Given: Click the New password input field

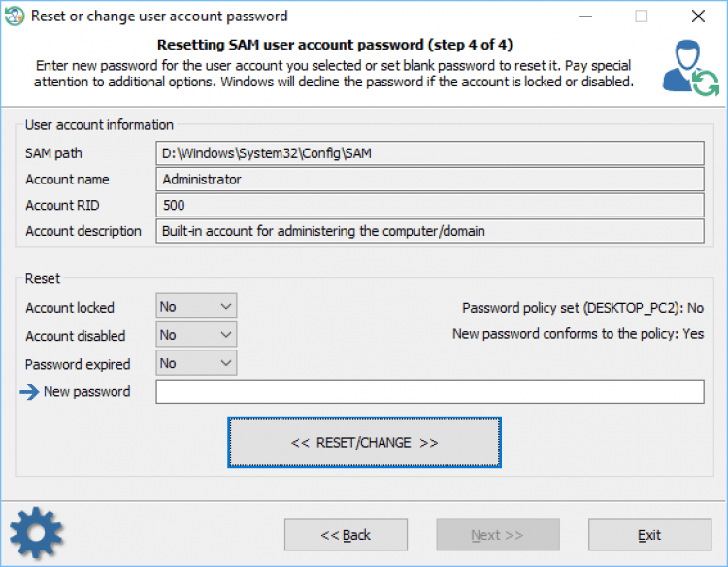Looking at the screenshot, I should 429,391.
